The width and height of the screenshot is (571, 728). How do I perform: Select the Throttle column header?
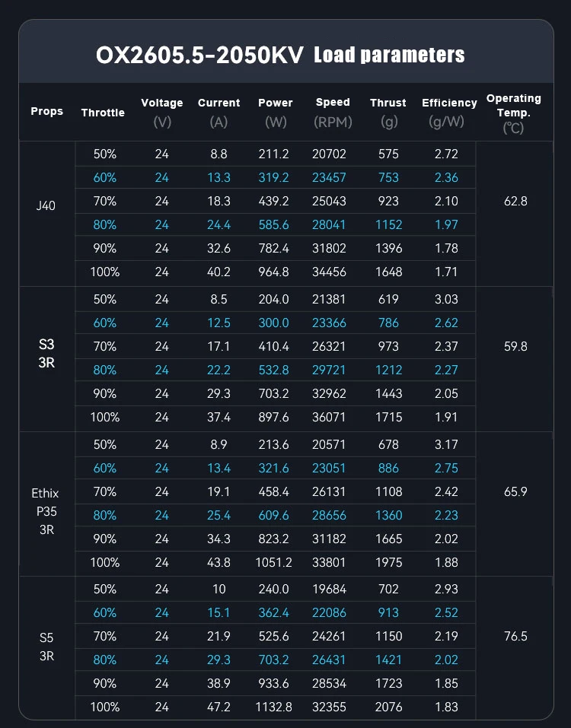coord(103,113)
